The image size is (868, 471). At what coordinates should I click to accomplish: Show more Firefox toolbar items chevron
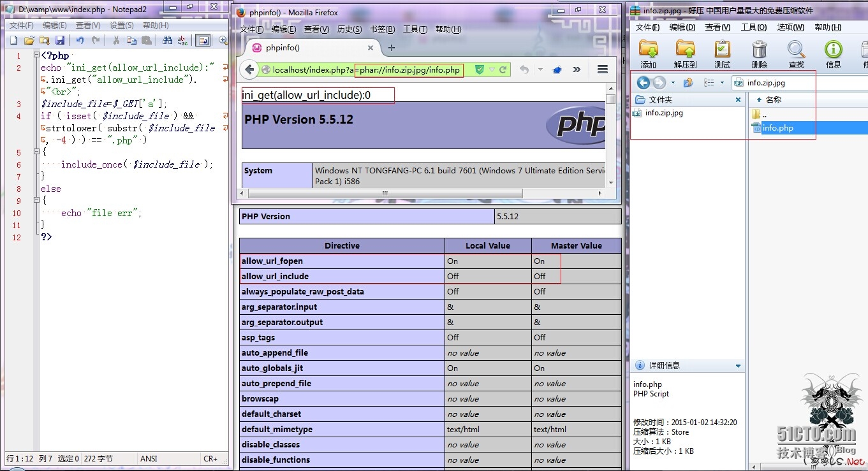point(577,70)
